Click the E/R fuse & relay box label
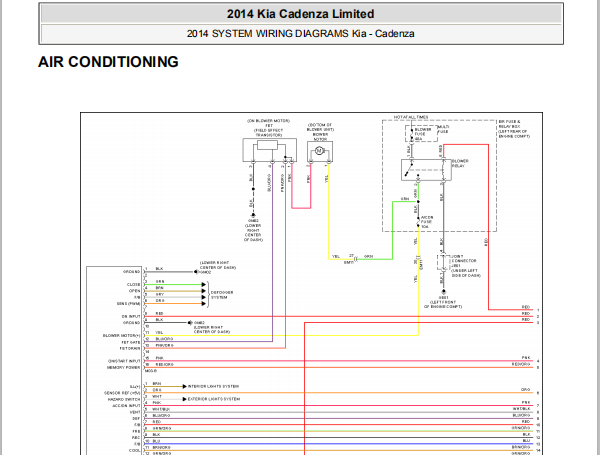600x455 pixels. tap(514, 129)
